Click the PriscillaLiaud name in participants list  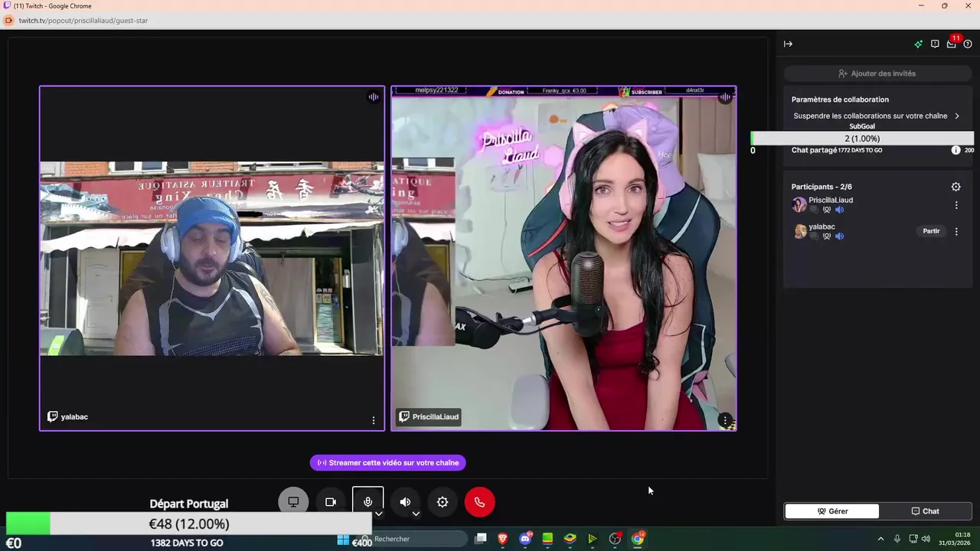pos(831,201)
